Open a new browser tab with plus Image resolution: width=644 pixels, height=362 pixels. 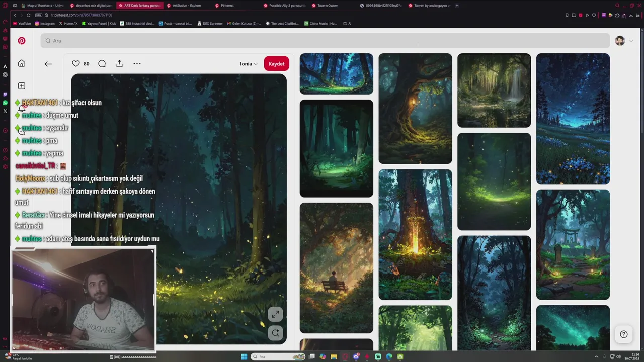click(457, 6)
